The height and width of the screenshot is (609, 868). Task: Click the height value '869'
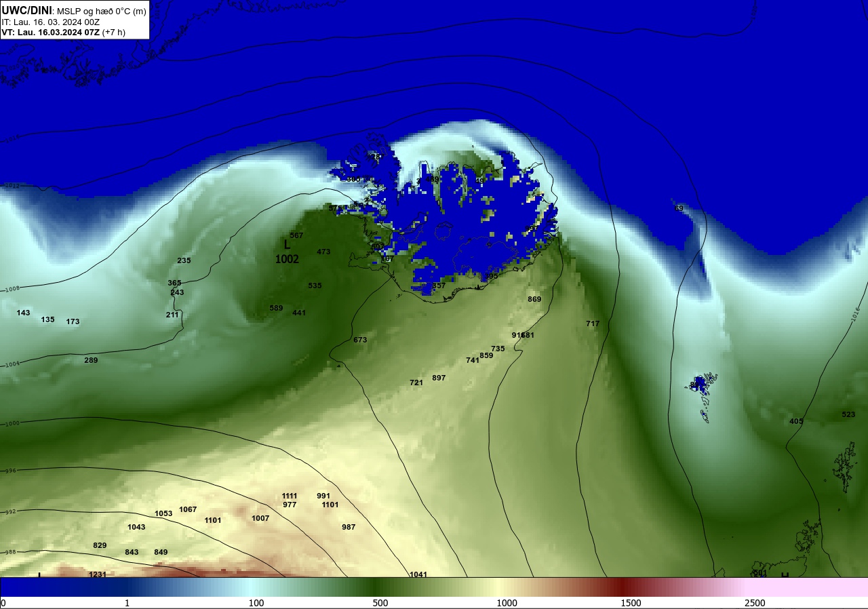(x=534, y=299)
